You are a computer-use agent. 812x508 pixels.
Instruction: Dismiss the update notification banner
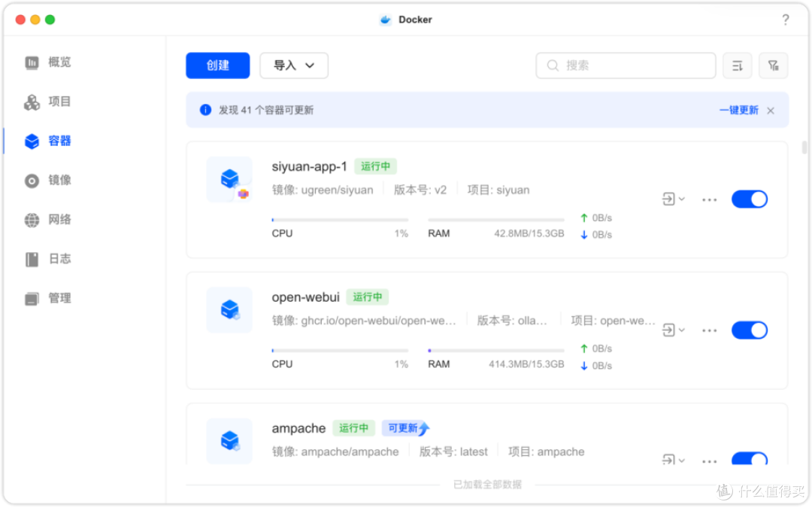click(x=771, y=111)
